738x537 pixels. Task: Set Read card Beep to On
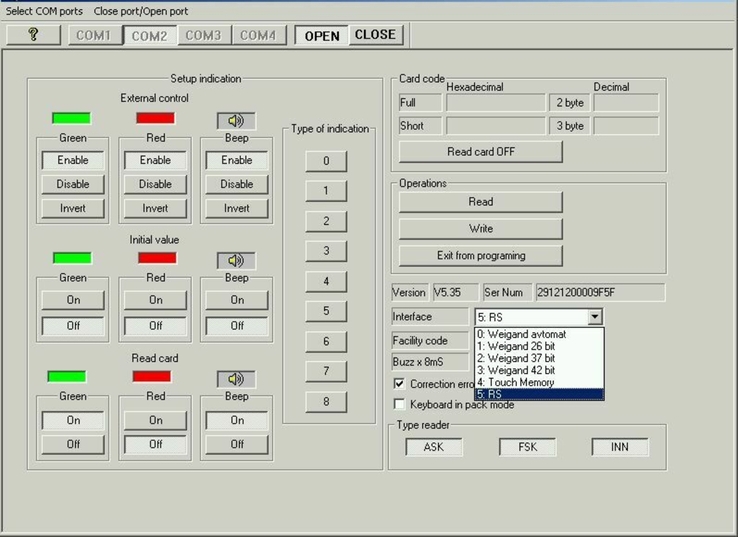(237, 420)
